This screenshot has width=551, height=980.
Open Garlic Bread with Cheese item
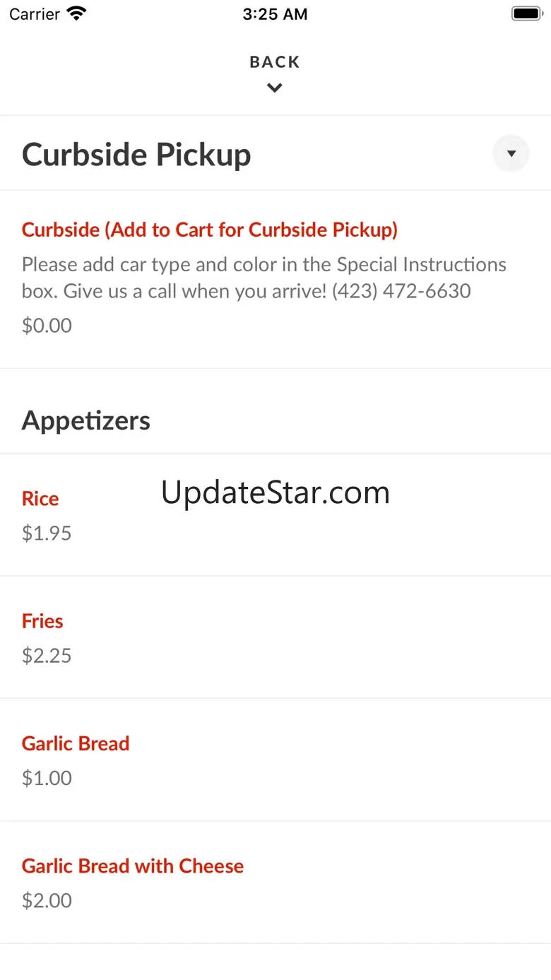[133, 866]
